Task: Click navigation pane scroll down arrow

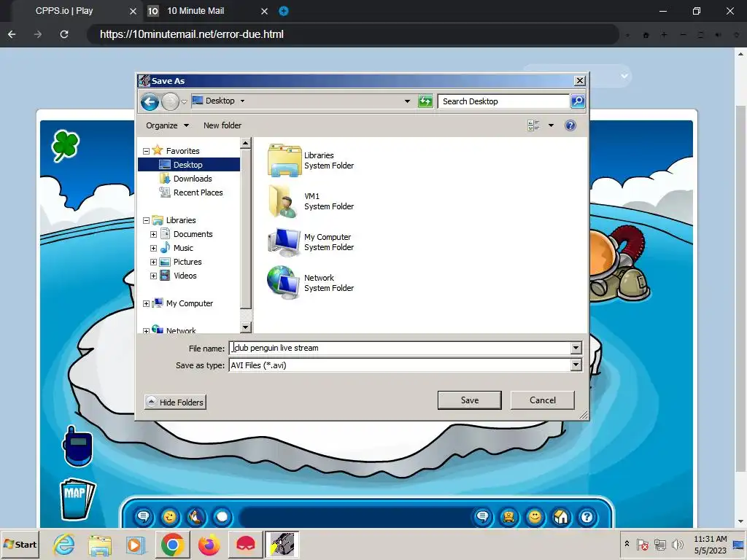Action: (245, 327)
